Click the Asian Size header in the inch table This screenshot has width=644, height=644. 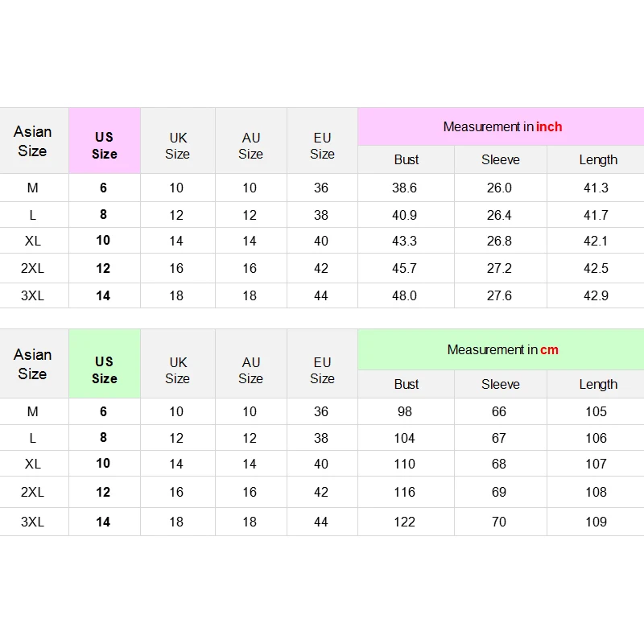pos(33,141)
